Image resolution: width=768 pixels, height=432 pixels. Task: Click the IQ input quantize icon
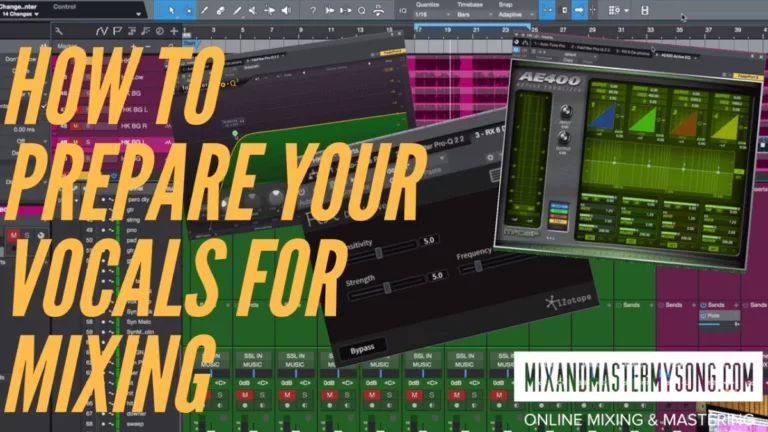pos(403,10)
